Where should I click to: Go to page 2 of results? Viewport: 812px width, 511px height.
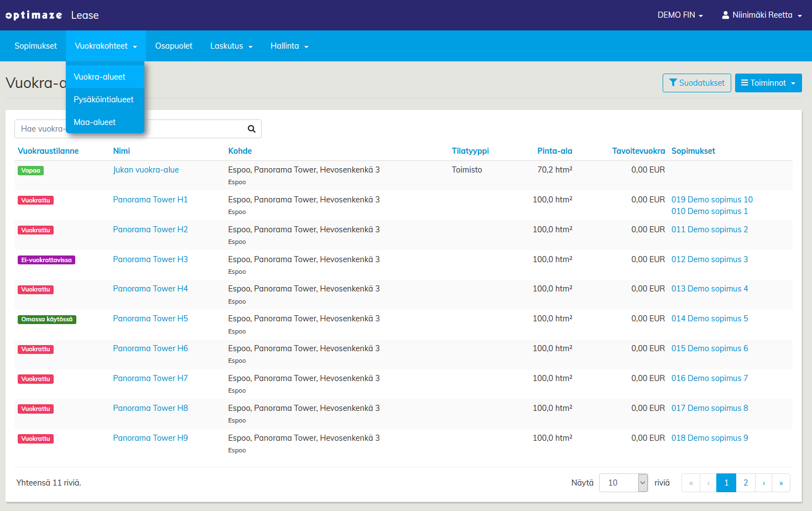(745, 483)
